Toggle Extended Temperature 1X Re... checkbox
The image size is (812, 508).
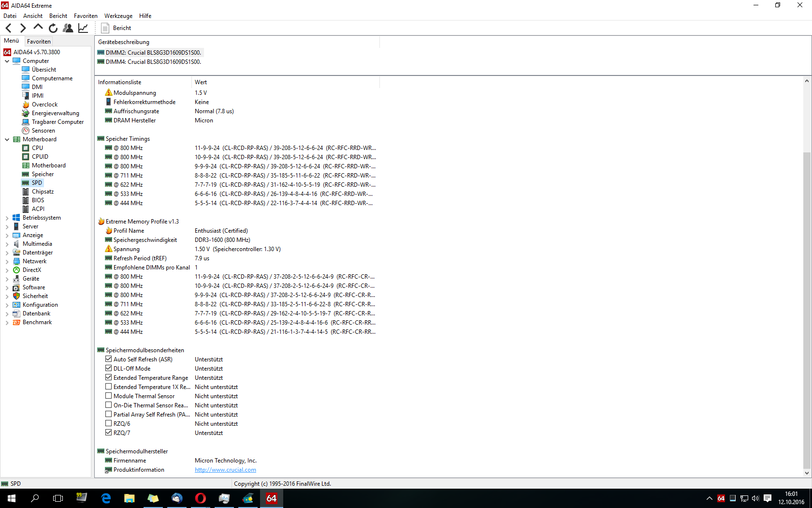(109, 387)
